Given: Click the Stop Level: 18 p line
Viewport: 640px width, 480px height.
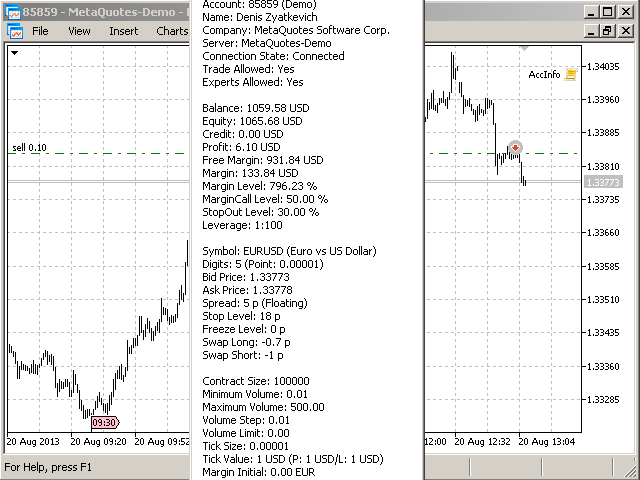Looking at the screenshot, I should (x=241, y=317).
